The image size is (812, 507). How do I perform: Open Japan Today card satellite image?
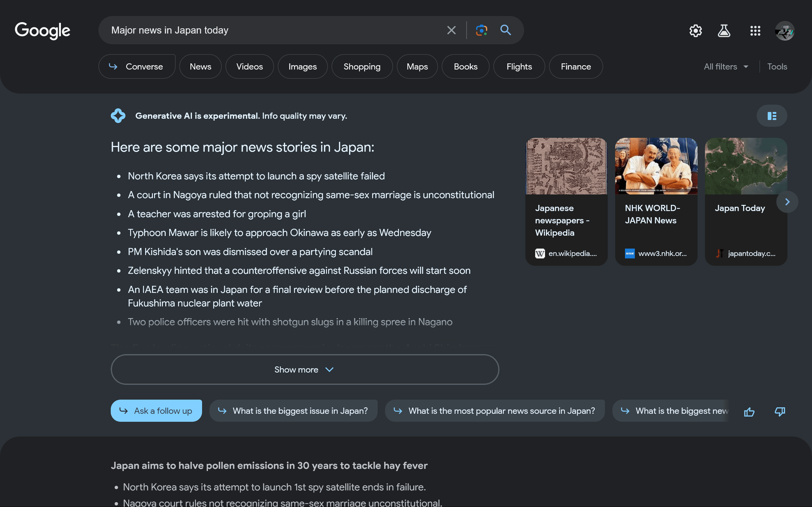coord(746,166)
